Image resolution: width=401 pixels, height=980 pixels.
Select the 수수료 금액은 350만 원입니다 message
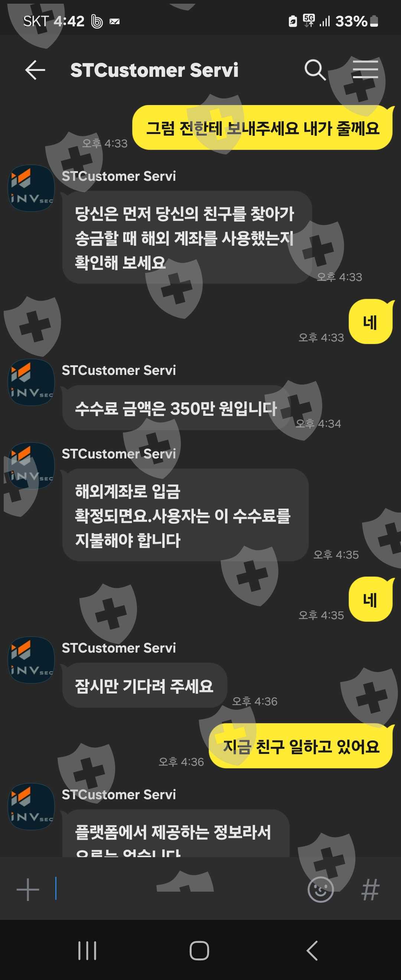tap(176, 408)
